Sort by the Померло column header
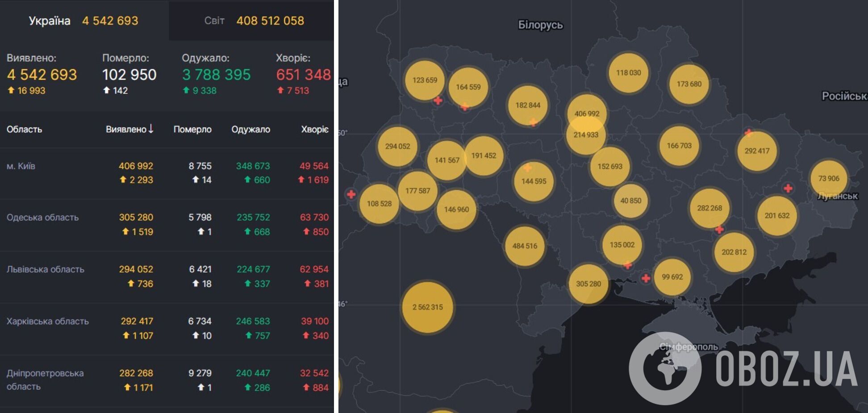The height and width of the screenshot is (413, 868). coord(192,129)
